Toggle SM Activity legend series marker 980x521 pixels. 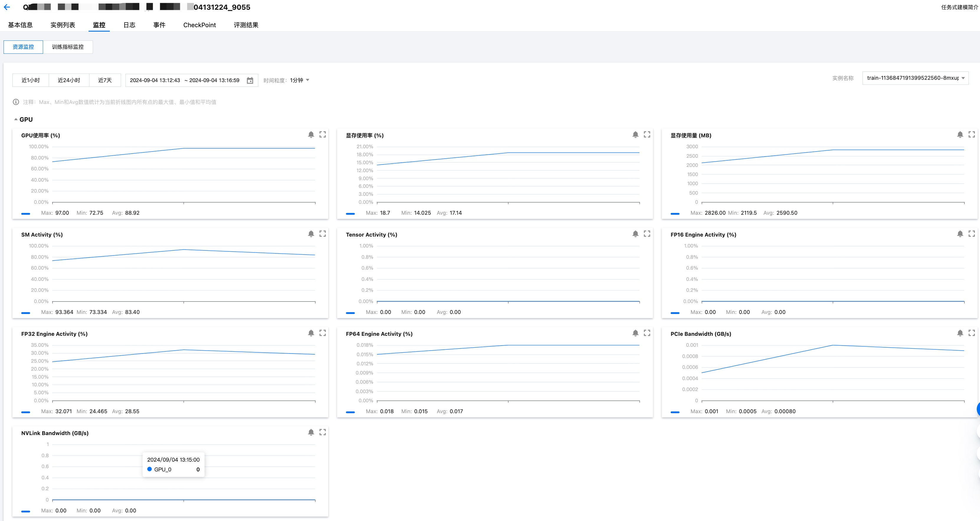pos(25,313)
